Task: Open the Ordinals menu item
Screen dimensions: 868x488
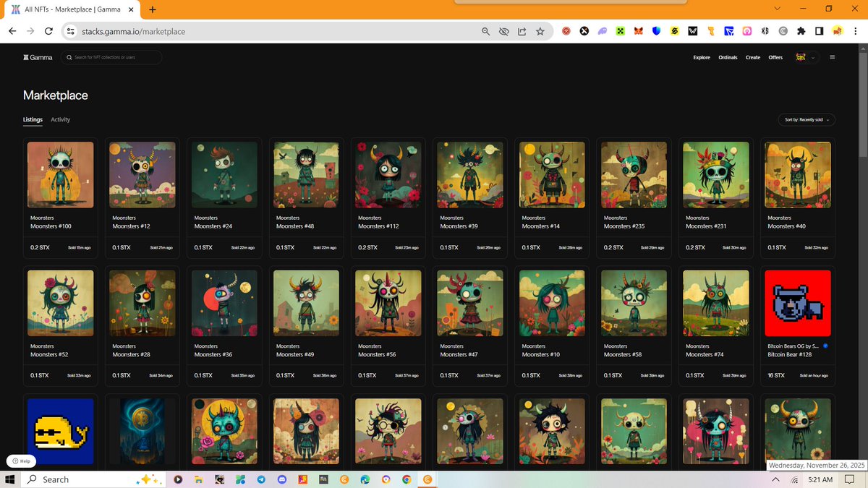Action: (728, 57)
